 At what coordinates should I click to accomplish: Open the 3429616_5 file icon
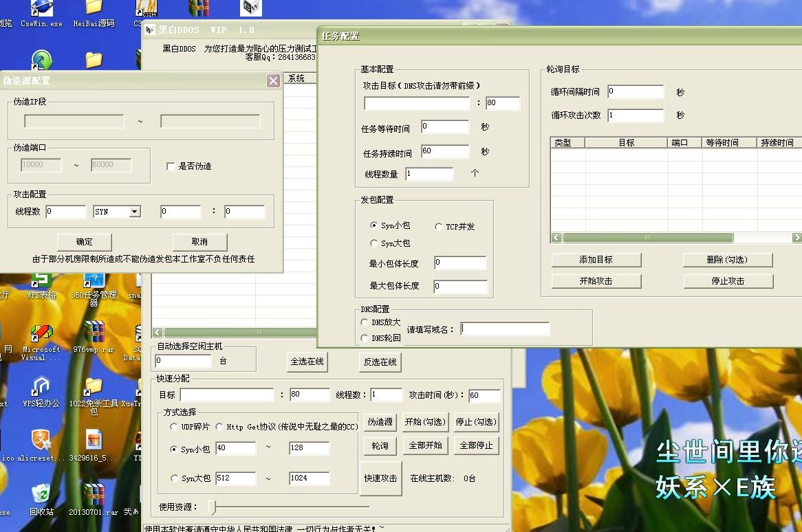click(94, 446)
